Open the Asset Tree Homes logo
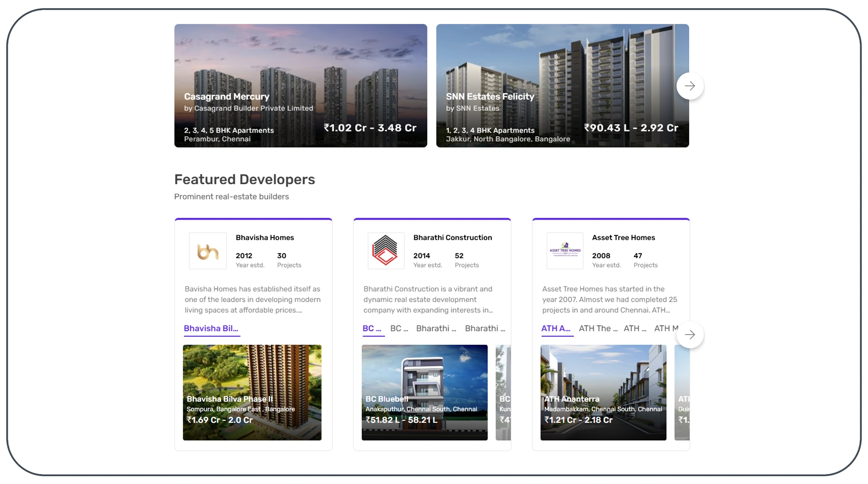This screenshot has width=868, height=484. (565, 251)
